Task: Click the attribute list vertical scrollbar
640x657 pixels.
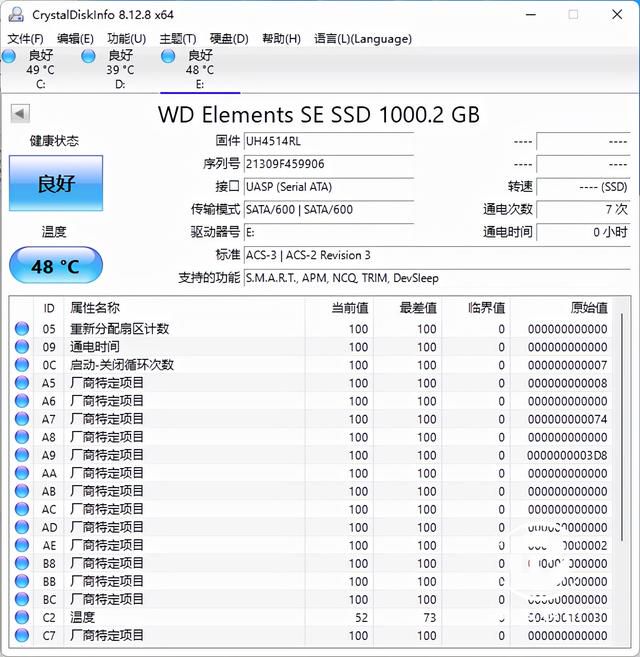Action: pos(622,427)
